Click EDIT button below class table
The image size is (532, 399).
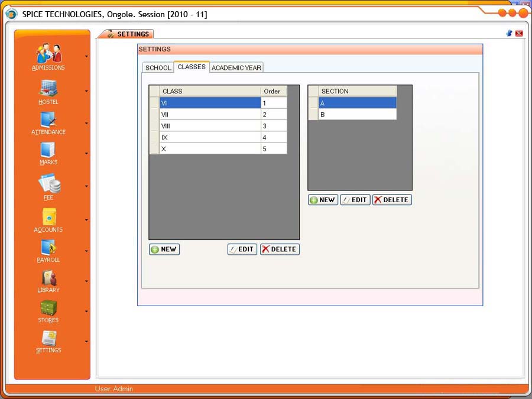coord(242,249)
